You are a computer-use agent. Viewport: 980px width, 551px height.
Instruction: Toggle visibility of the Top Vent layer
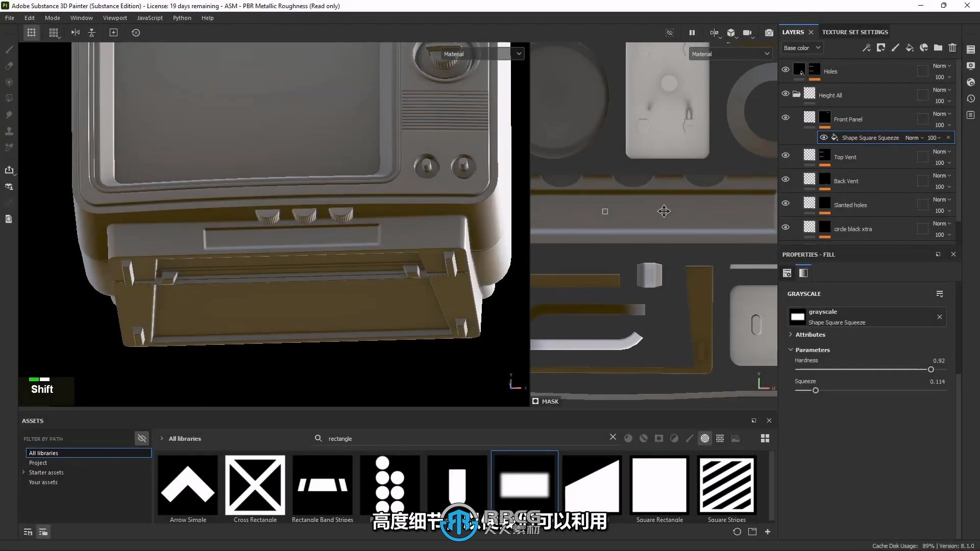pos(786,156)
